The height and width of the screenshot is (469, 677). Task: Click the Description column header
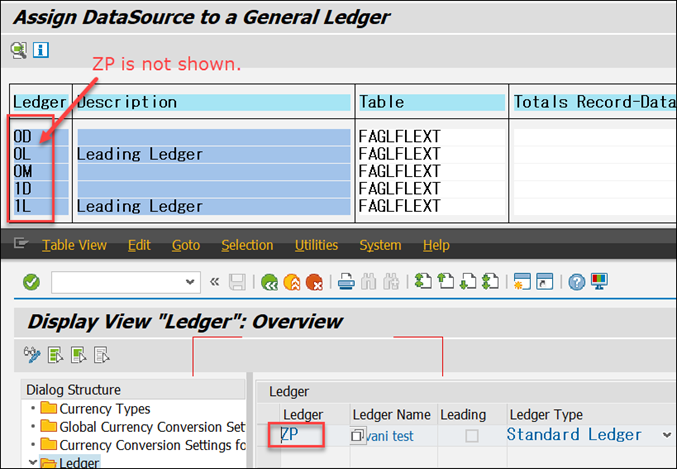pos(214,102)
